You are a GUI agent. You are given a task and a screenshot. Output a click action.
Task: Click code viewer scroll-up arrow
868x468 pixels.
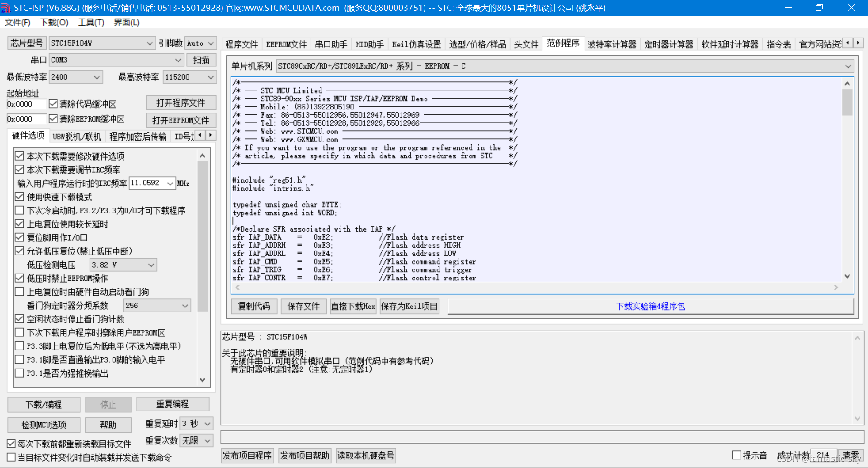[x=847, y=84]
